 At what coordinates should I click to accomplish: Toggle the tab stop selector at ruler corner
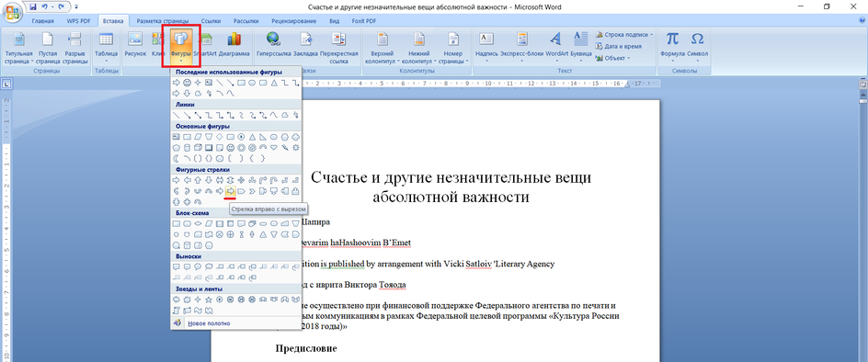[x=6, y=85]
